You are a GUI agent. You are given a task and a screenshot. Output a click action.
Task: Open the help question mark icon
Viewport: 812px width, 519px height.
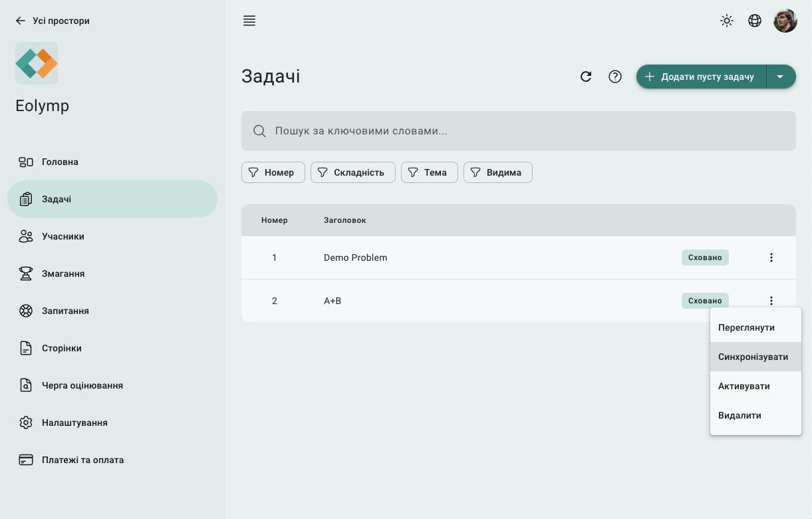point(615,77)
